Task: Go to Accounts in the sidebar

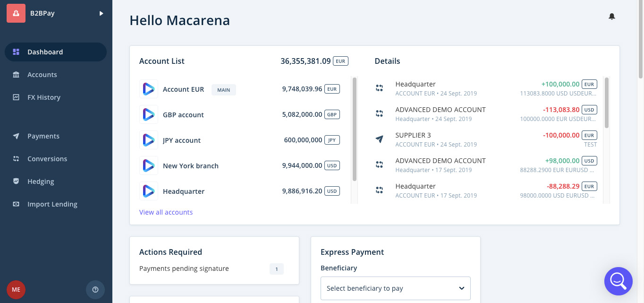Action: click(x=42, y=75)
